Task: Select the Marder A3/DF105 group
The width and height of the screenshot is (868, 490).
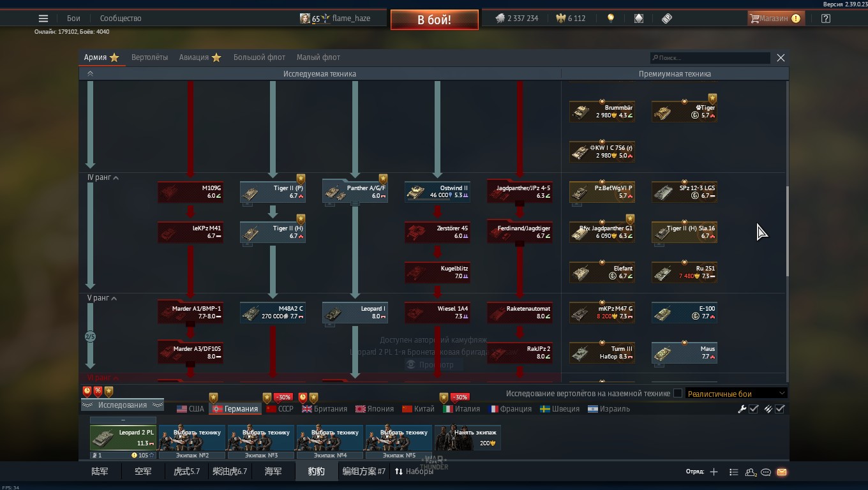Action: click(190, 353)
